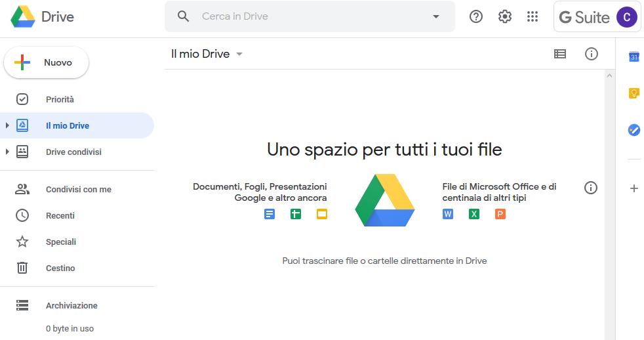The height and width of the screenshot is (340, 644).
Task: Click the Google Sheets icon
Action: tap(296, 214)
